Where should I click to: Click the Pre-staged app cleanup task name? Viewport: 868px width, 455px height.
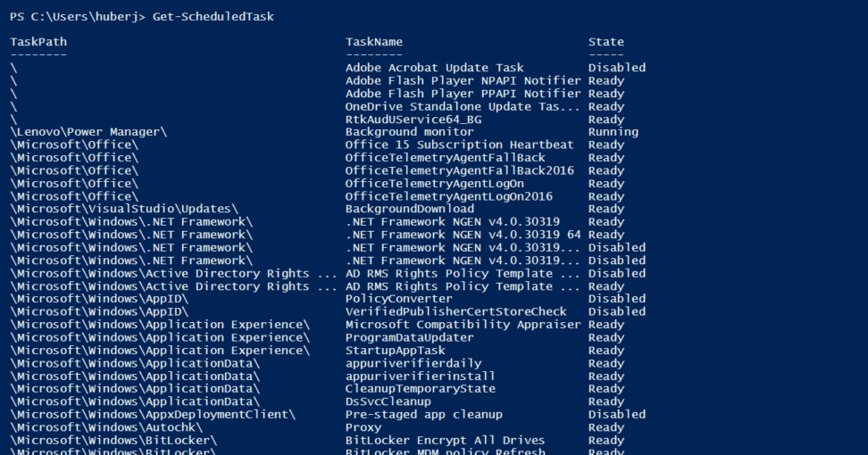click(423, 414)
